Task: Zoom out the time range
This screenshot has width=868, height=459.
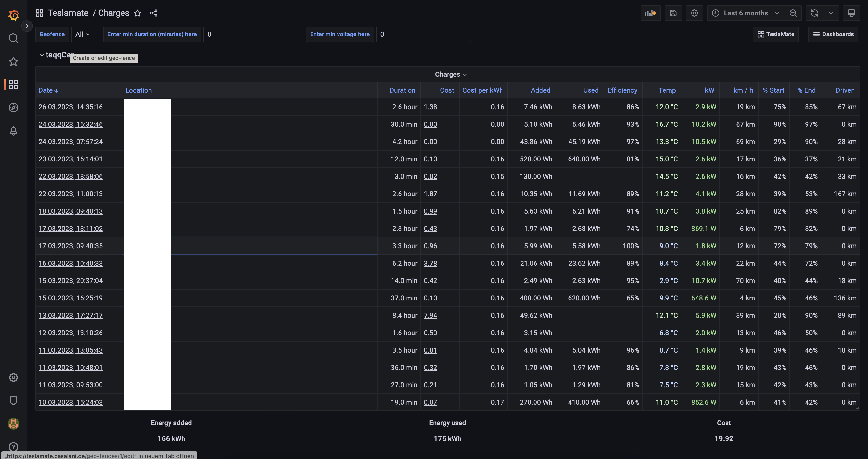Action: (793, 13)
